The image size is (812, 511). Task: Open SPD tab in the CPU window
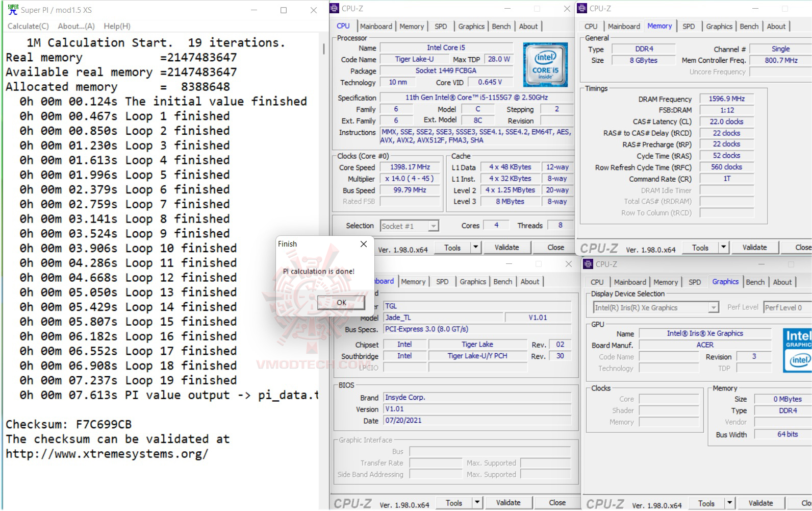(441, 27)
